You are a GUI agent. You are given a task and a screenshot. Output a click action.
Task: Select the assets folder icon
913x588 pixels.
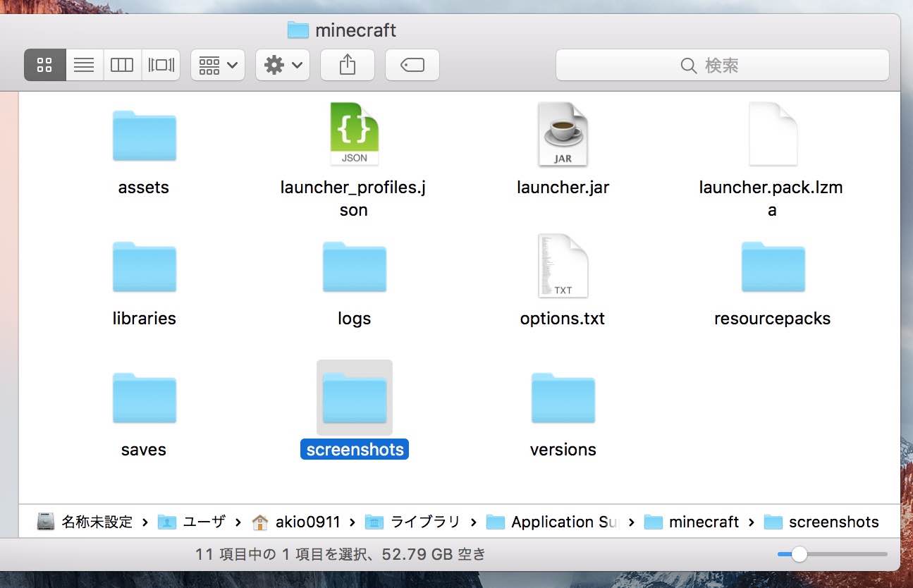[x=144, y=135]
